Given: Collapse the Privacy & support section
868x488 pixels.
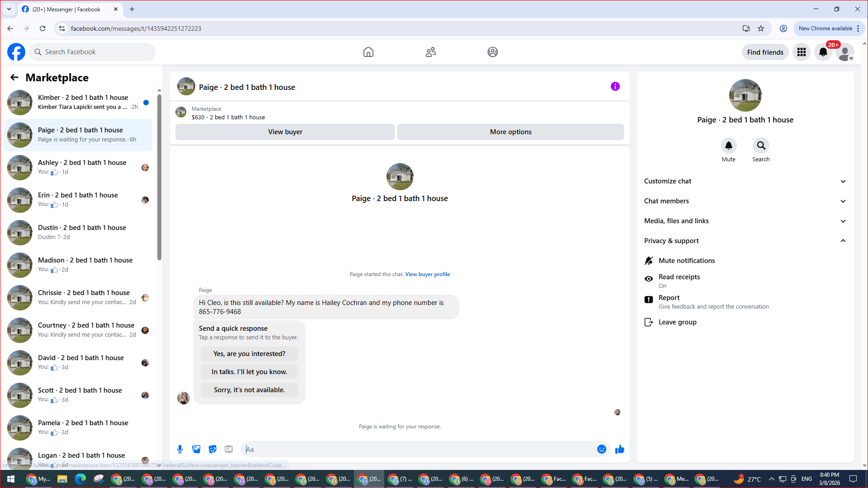Looking at the screenshot, I should click(x=745, y=241).
